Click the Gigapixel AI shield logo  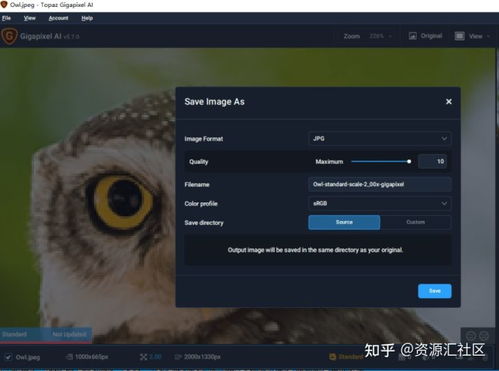[9, 36]
